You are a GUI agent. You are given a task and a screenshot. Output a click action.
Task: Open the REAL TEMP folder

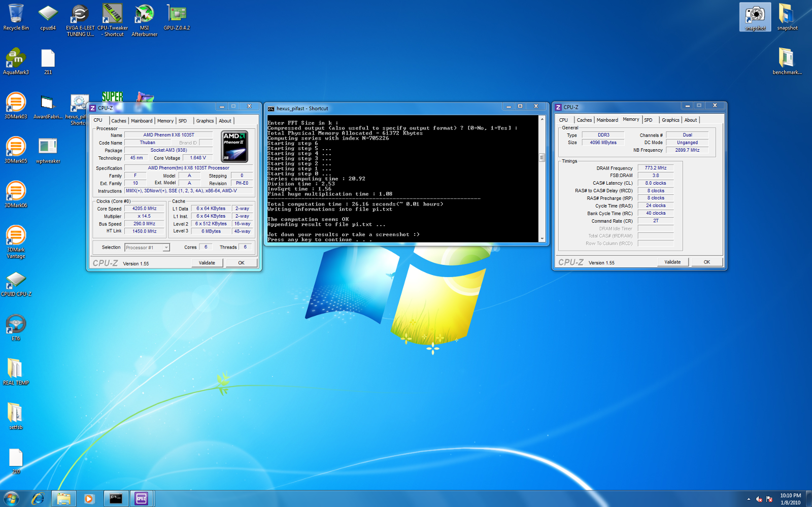[16, 371]
